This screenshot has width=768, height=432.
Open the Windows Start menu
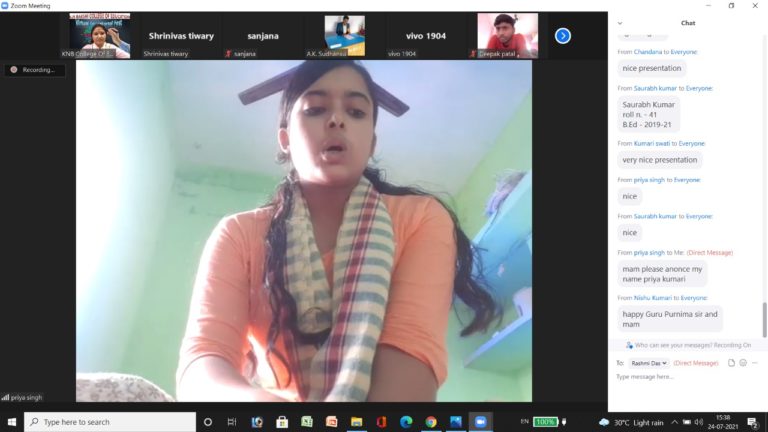pyautogui.click(x=11, y=422)
